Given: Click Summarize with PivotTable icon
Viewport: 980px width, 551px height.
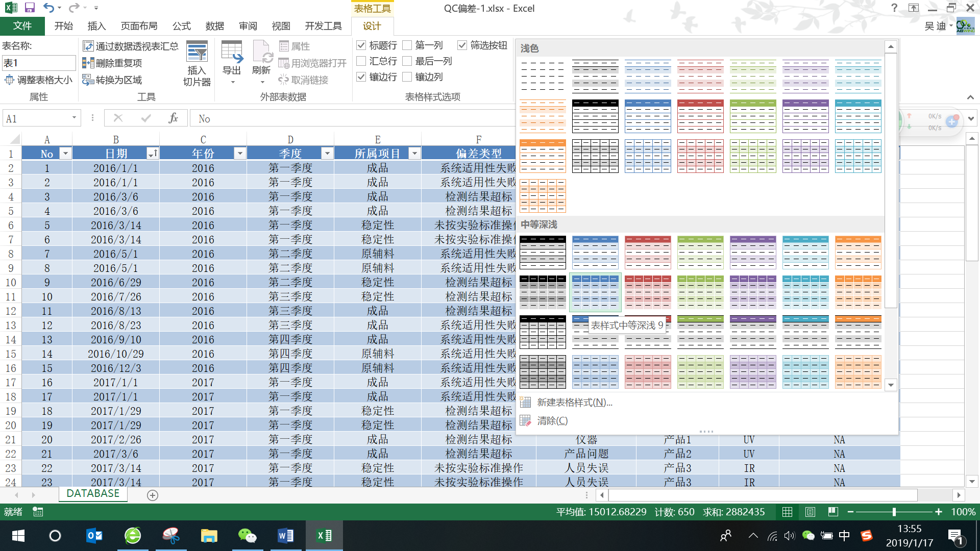Looking at the screenshot, I should [88, 46].
